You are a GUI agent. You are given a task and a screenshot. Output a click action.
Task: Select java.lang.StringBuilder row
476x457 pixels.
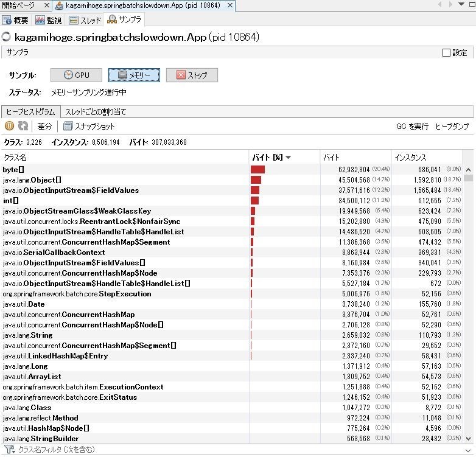(x=232, y=439)
